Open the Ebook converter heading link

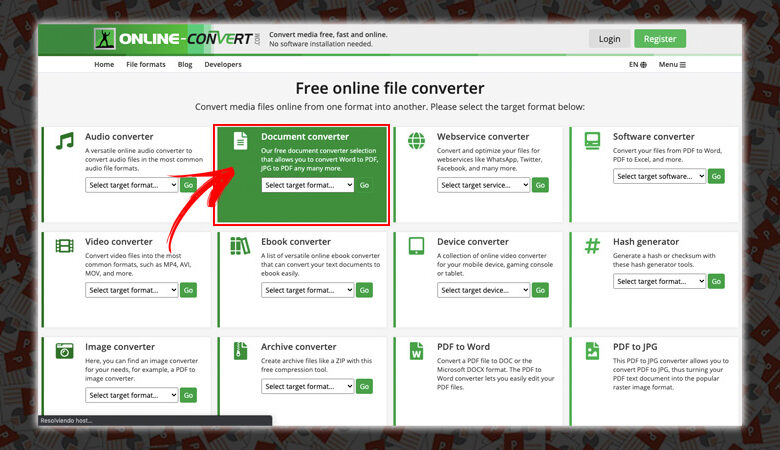(x=296, y=242)
